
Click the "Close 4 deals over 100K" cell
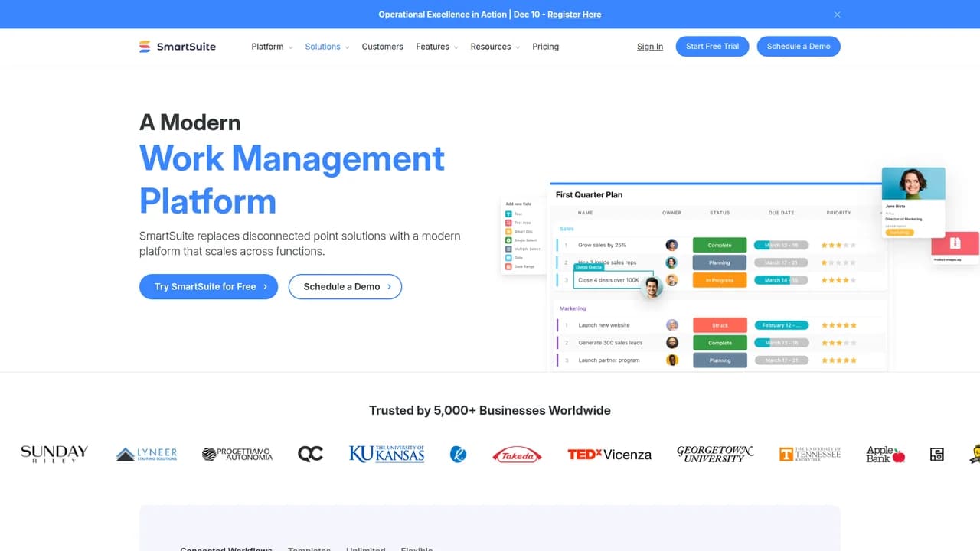tap(613, 280)
